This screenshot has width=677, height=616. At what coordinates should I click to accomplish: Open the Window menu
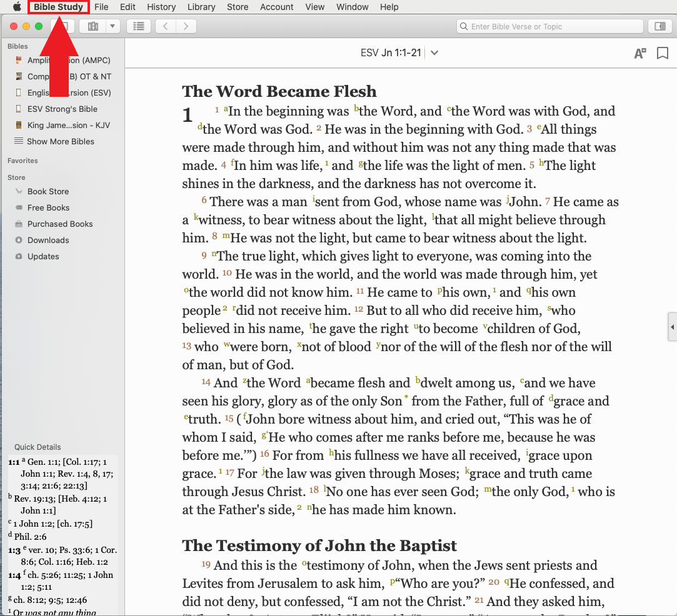353,7
